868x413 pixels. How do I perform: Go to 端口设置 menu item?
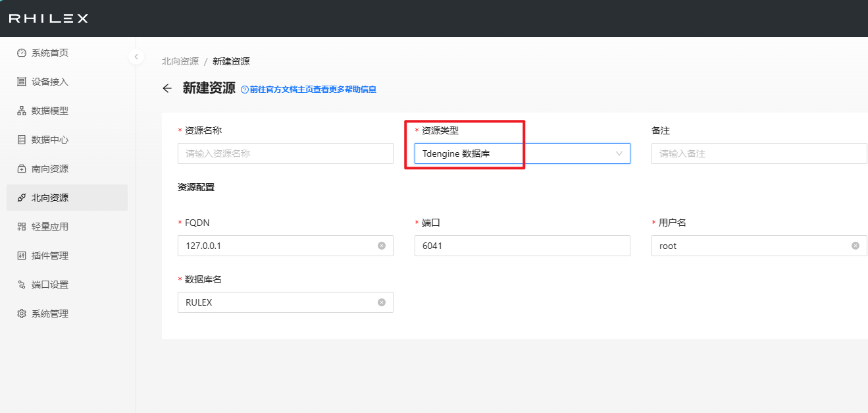pyautogui.click(x=67, y=285)
